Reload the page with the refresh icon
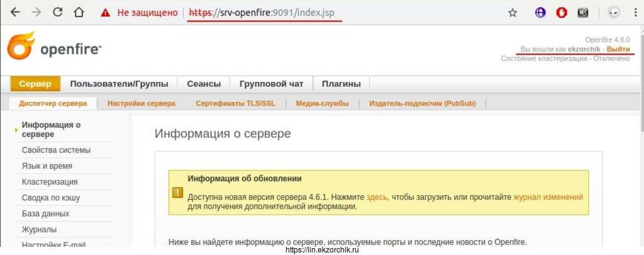This screenshot has height=255, width=644. point(57,12)
